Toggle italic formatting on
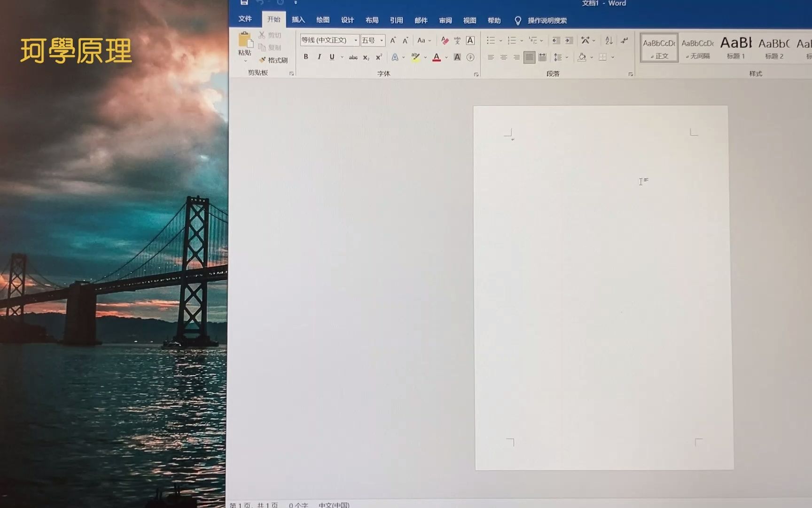Viewport: 812px width, 508px height. pos(319,57)
